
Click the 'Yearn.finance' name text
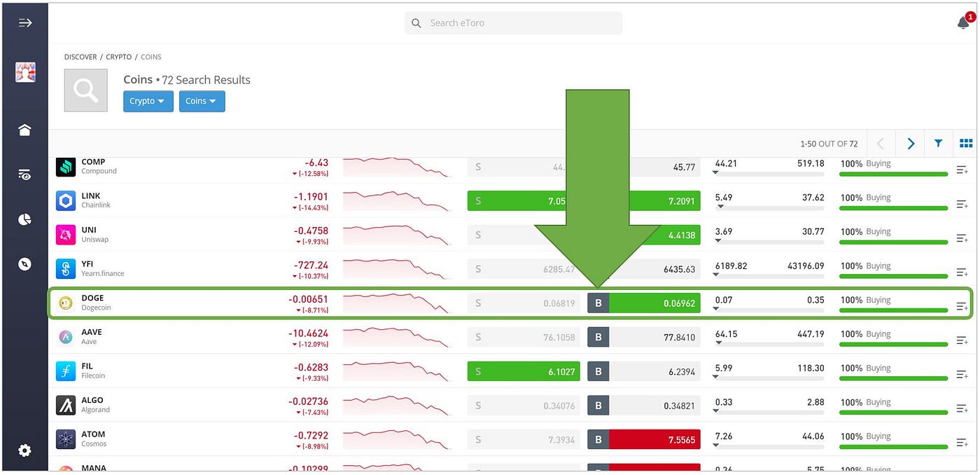(x=102, y=273)
